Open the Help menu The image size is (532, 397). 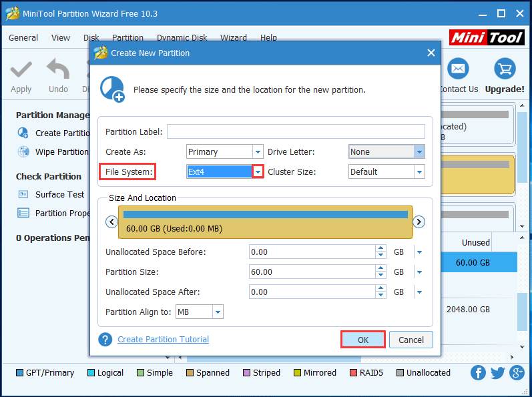[x=268, y=37]
